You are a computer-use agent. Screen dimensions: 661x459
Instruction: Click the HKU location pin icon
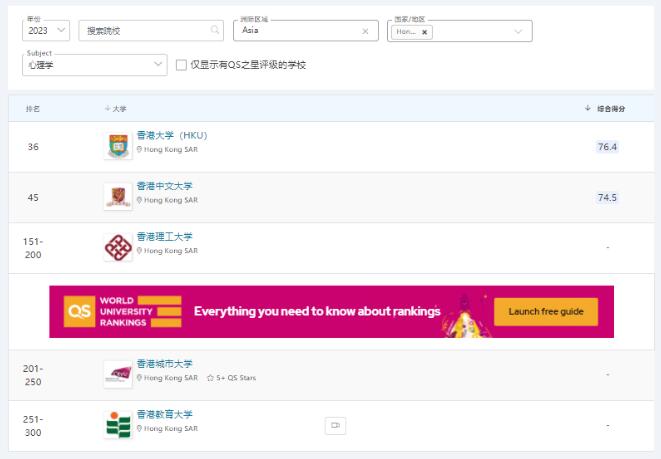coord(139,149)
